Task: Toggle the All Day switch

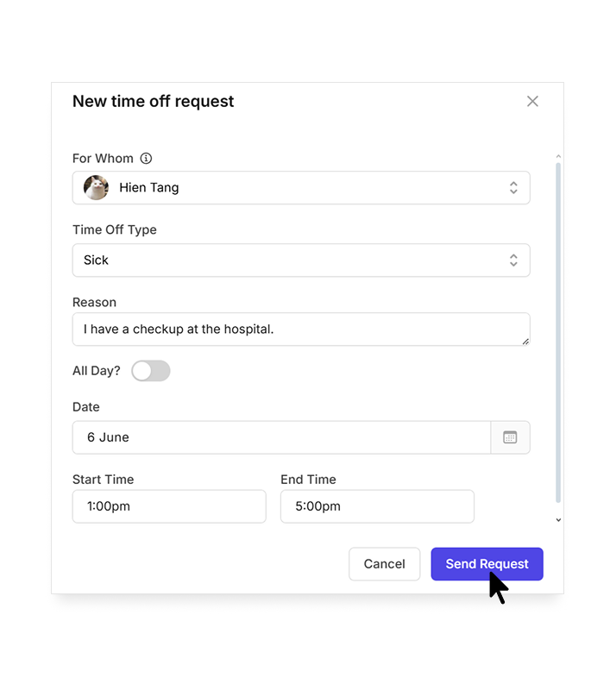Action: pyautogui.click(x=151, y=371)
